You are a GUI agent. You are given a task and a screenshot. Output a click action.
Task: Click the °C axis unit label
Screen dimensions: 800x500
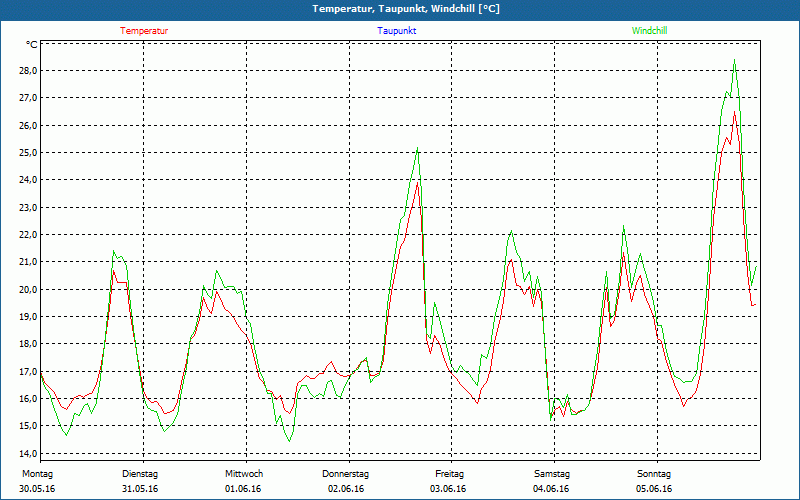(x=32, y=45)
